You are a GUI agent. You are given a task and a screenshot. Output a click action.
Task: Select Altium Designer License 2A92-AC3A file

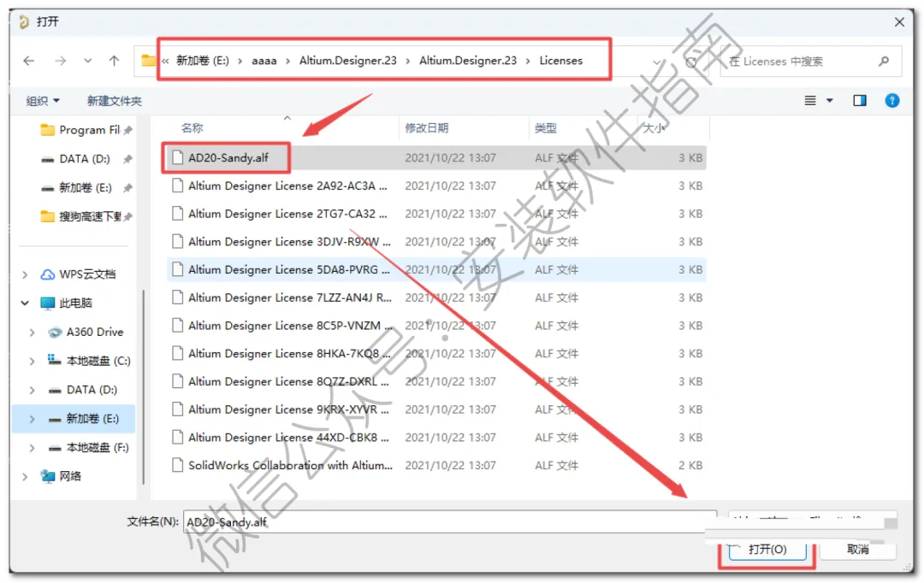tap(436, 185)
